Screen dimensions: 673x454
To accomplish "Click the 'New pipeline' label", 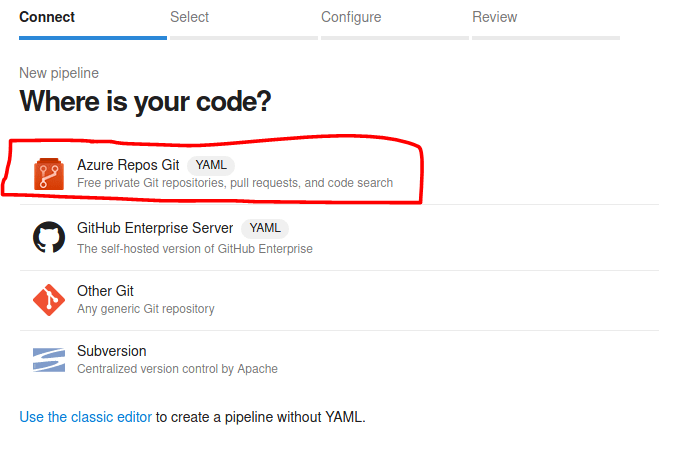I will (59, 73).
